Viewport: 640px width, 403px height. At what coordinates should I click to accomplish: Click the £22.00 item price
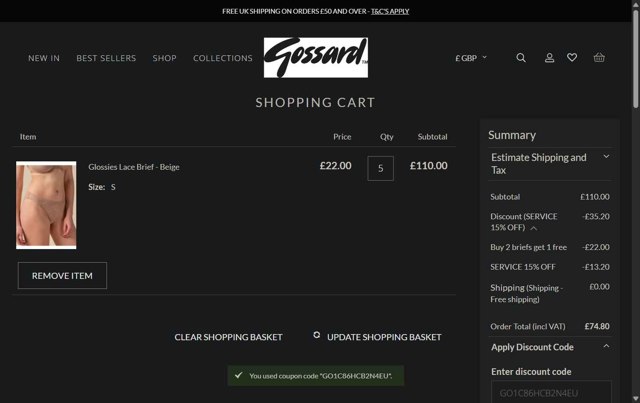coord(336,166)
